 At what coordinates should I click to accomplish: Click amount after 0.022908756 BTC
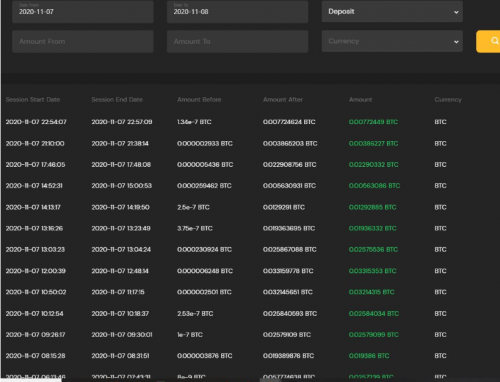(290, 165)
